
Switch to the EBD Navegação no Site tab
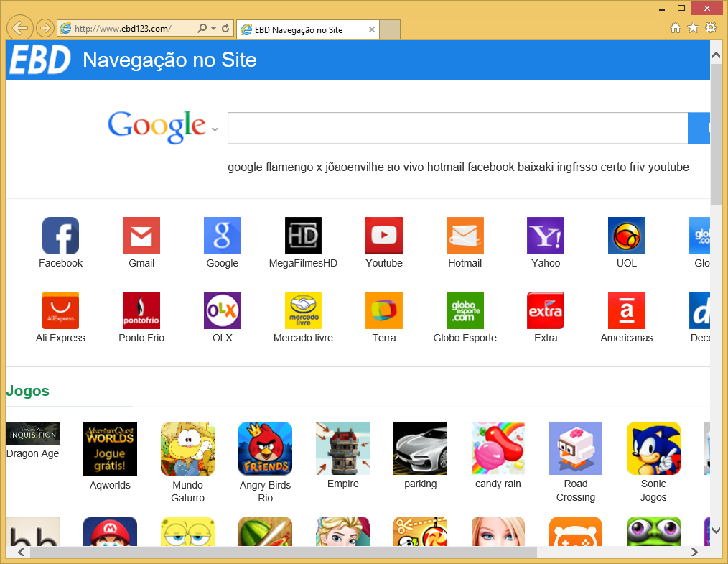302,30
